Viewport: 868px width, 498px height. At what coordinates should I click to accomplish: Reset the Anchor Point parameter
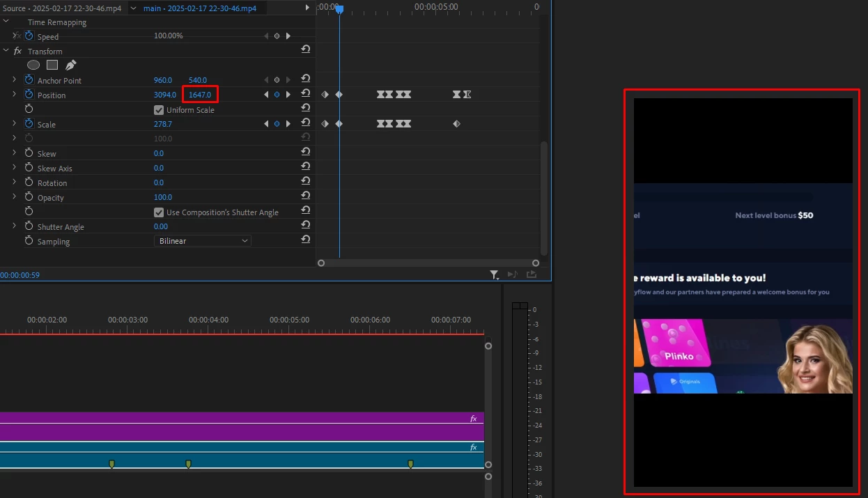[x=305, y=79]
